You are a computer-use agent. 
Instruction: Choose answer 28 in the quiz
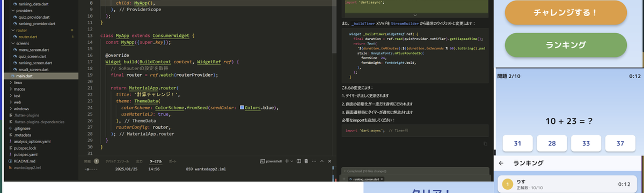pos(552,144)
